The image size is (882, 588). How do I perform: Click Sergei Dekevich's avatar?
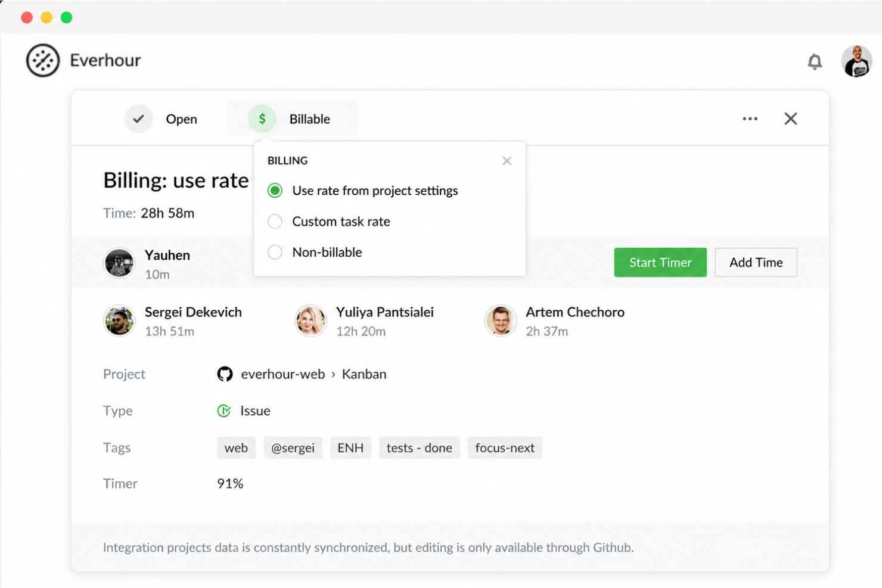(x=119, y=321)
